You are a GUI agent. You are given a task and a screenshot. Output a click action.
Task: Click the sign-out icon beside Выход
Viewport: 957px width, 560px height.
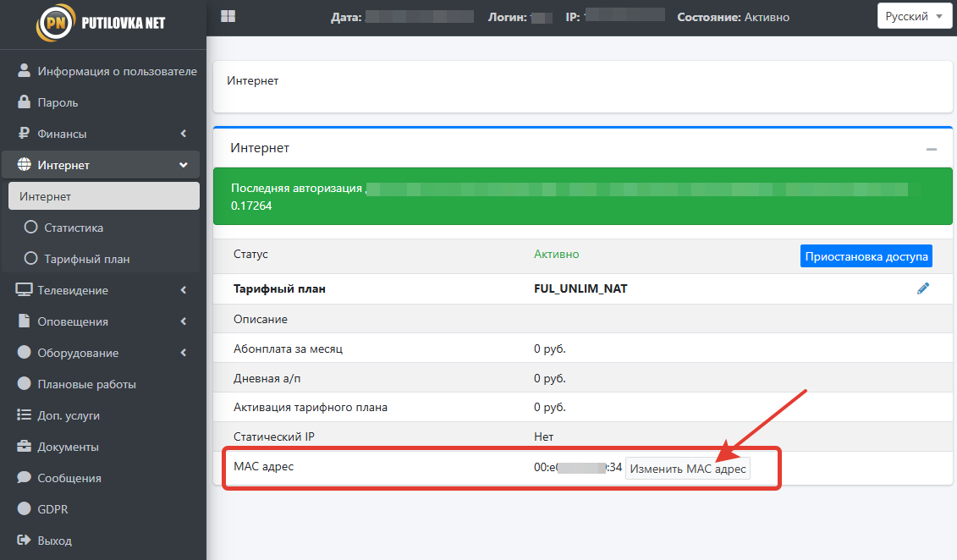(24, 540)
